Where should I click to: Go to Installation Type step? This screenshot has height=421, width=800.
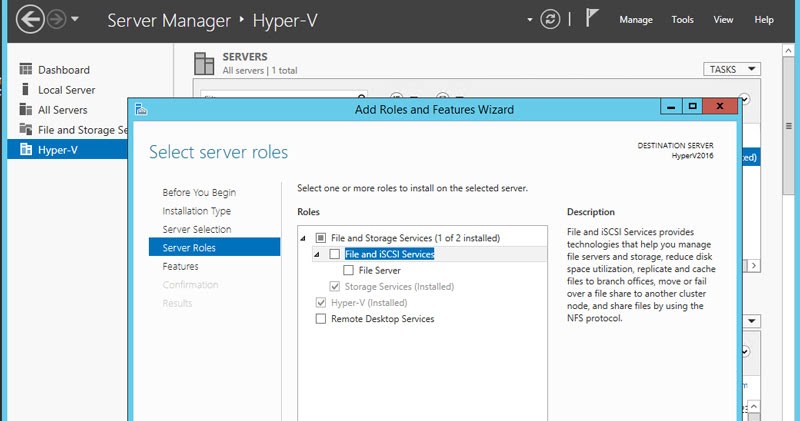pos(196,211)
